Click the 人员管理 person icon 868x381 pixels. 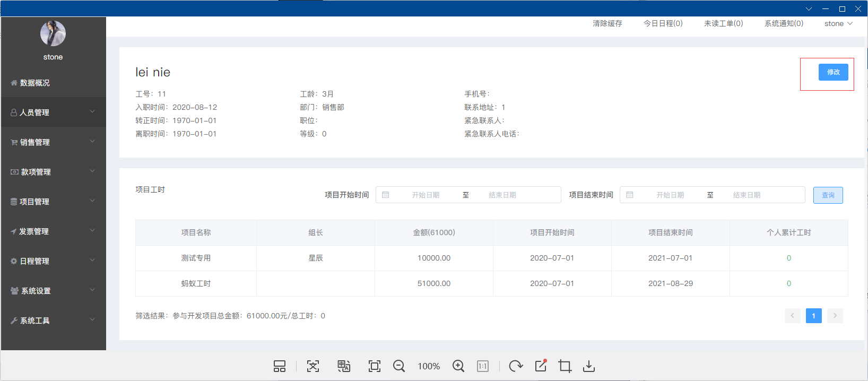(x=14, y=112)
